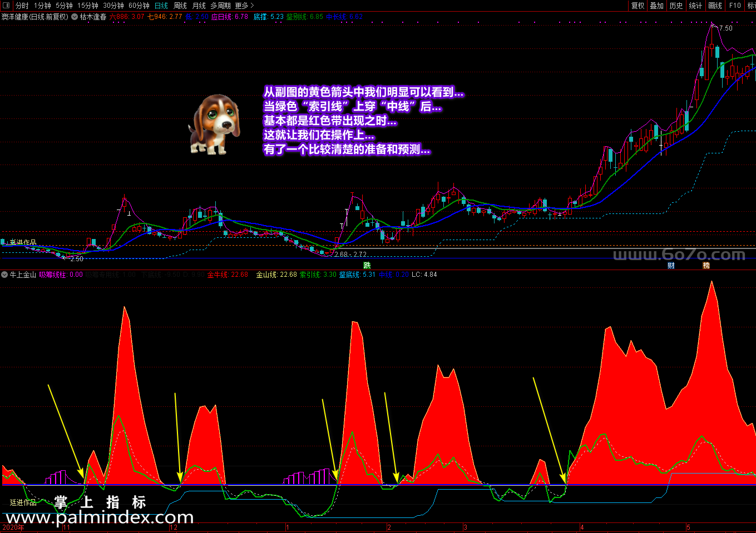Screen dimensions: 756x533
Task: Click the 索引线: 3.30 value
Action: (318, 275)
